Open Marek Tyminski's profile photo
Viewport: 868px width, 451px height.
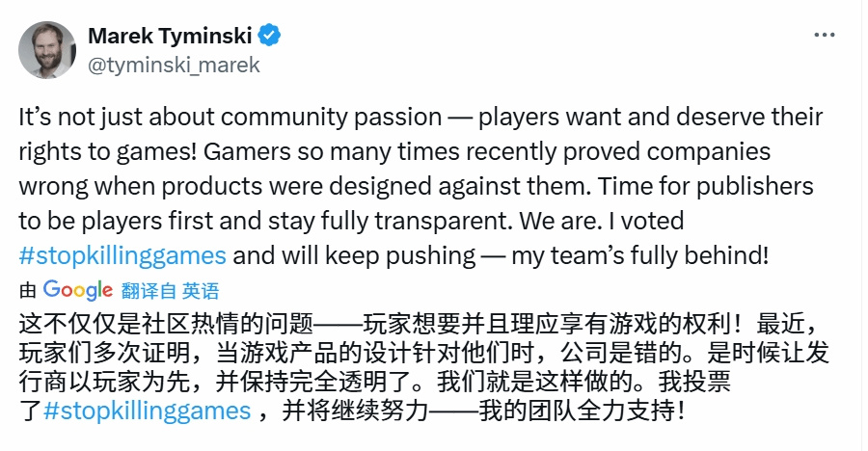46,50
